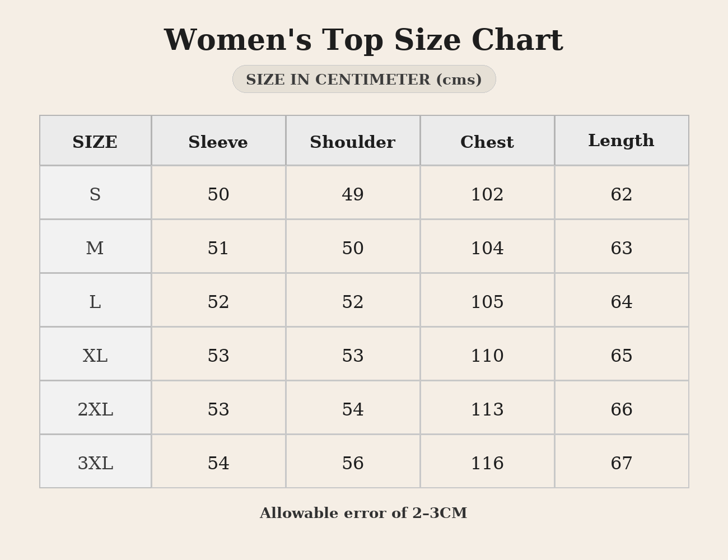728x560 pixels.
Task: Click the 2XL size row label
Action: click(95, 409)
